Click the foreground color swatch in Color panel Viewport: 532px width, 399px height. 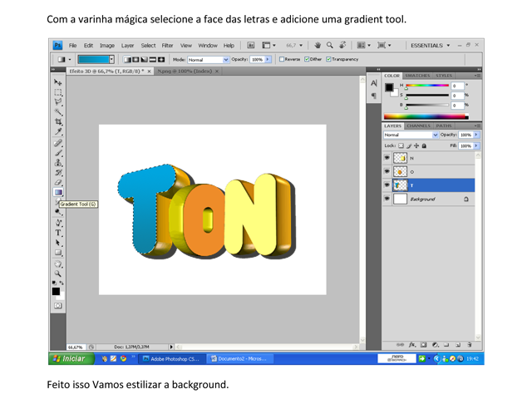pos(389,86)
